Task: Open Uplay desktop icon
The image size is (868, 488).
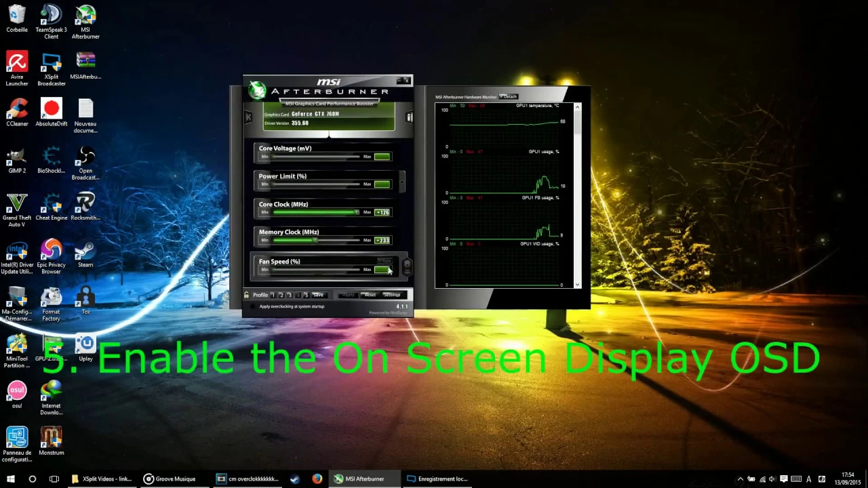Action: pos(85,348)
